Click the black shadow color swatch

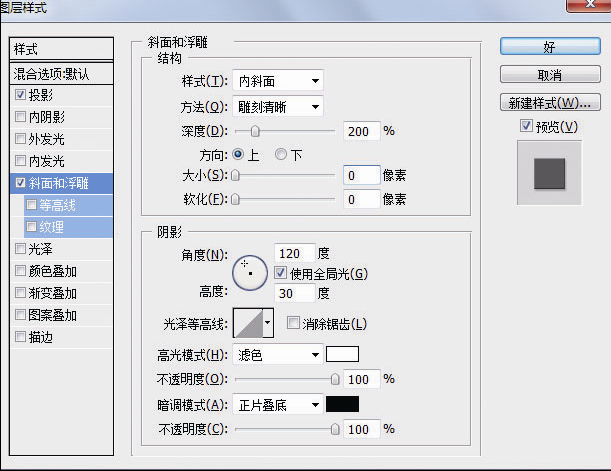[x=342, y=404]
